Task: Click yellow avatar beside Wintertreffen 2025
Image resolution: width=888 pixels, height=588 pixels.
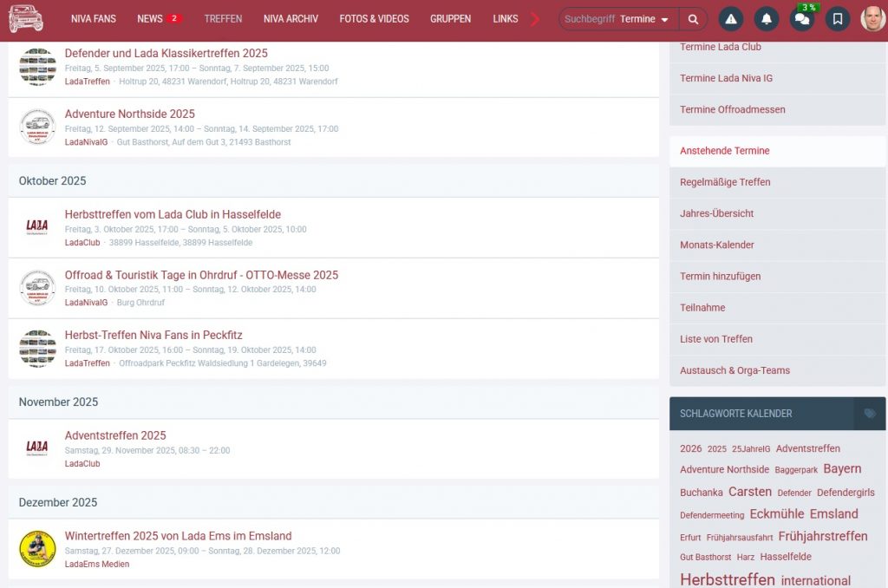Action: (x=37, y=549)
